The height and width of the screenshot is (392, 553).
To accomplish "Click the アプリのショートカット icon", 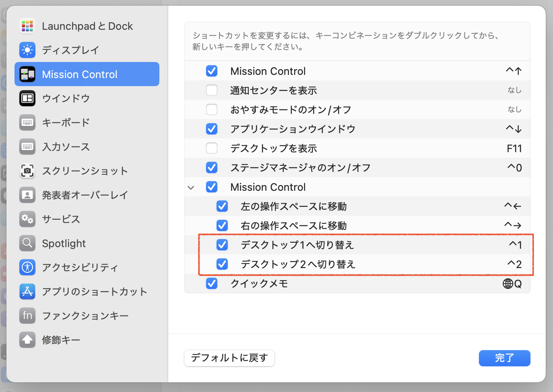I will (x=27, y=291).
